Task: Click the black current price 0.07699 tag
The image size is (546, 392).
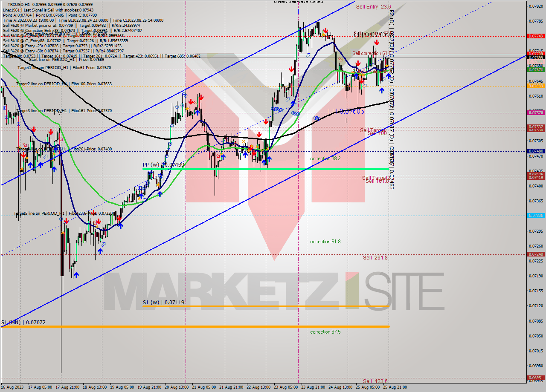Action: [536, 58]
